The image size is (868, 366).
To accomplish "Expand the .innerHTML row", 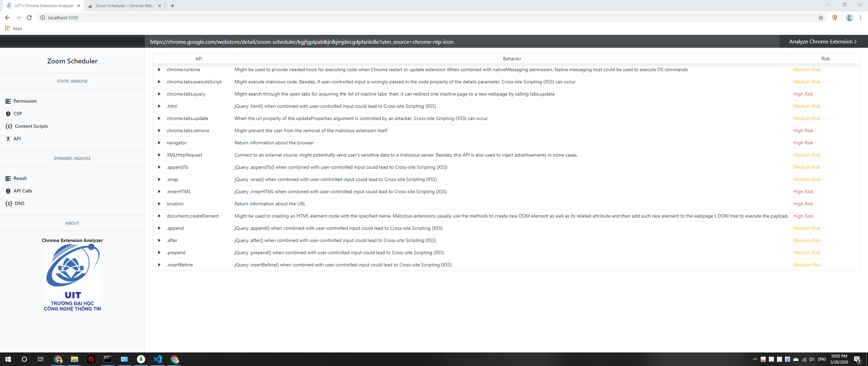I will click(159, 191).
